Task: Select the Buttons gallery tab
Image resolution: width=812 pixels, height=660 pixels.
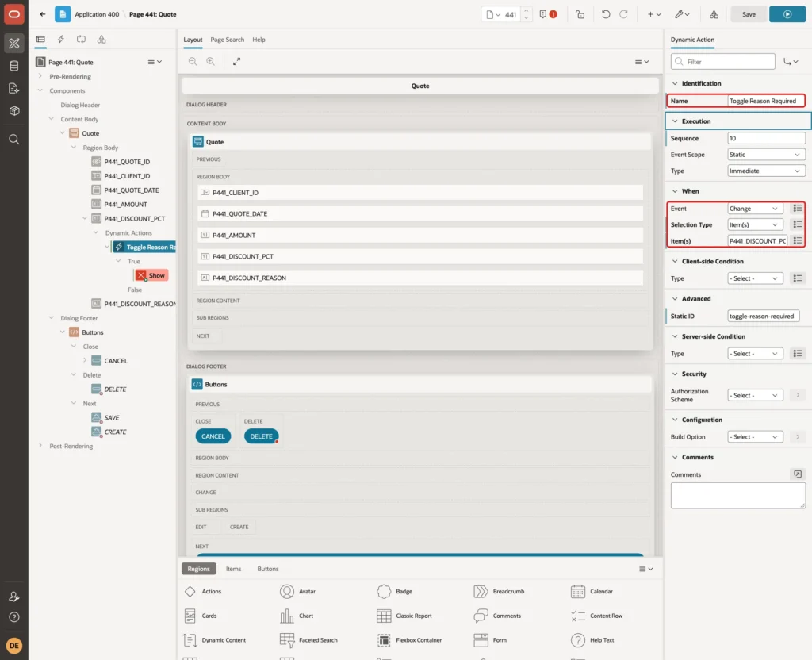Action: click(268, 569)
